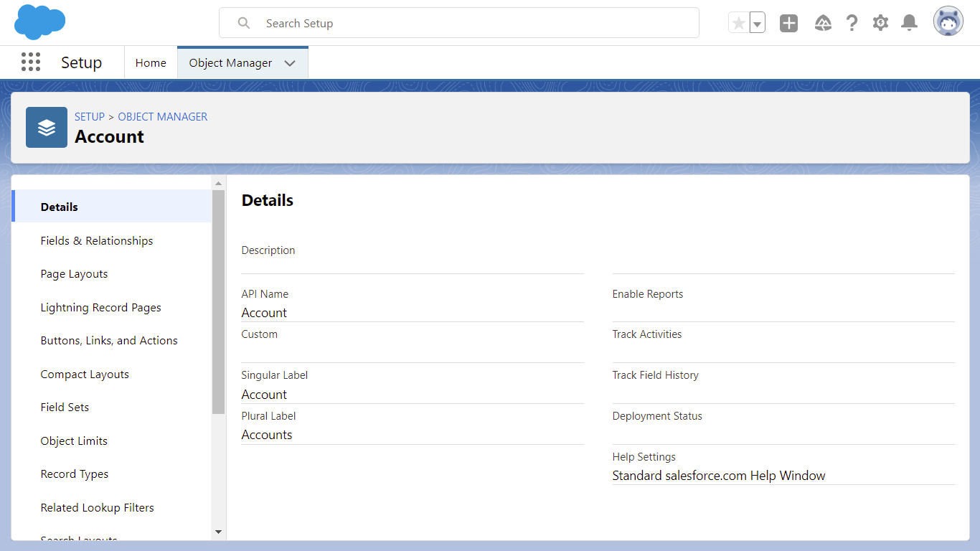The height and width of the screenshot is (551, 980).
Task: Click the Salesforce cloud logo
Action: (40, 22)
